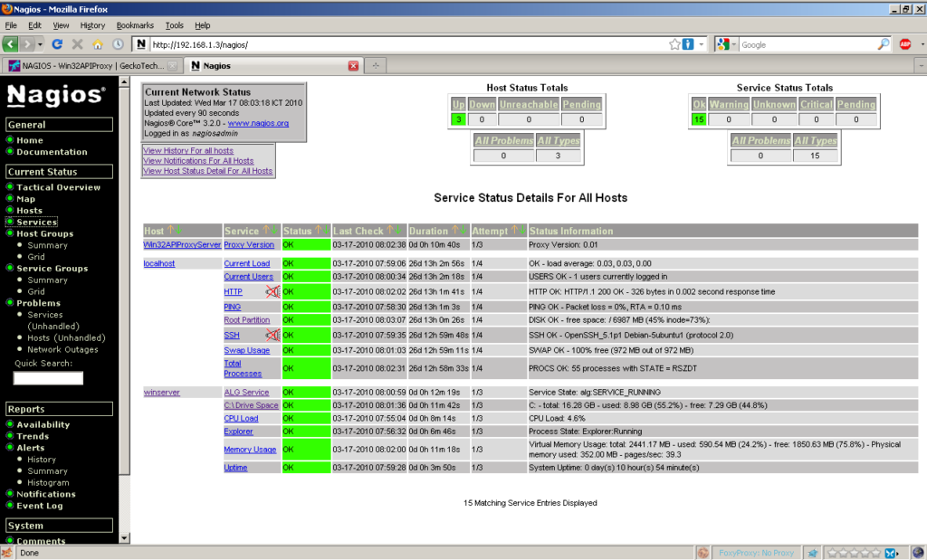Open the Adblock Plus ABP icon

905,44
